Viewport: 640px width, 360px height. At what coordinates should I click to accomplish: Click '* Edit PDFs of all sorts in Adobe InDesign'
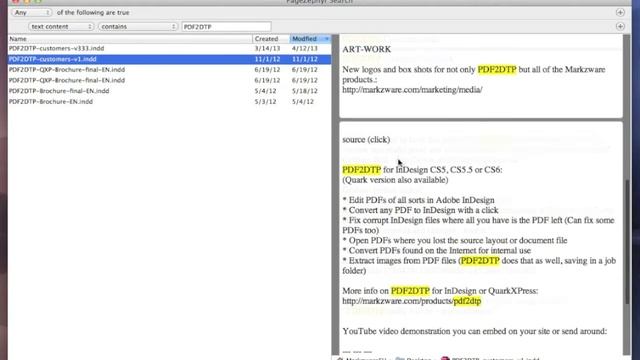click(418, 200)
